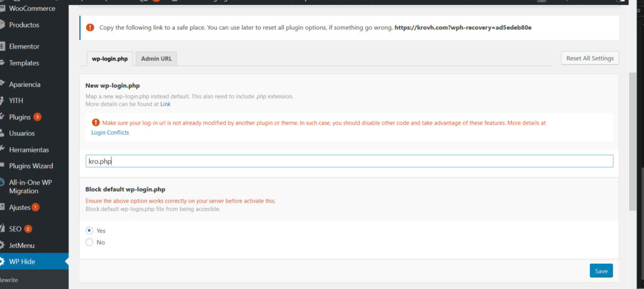Open the Apariencia menu
Image resolution: width=644 pixels, height=289 pixels.
click(25, 84)
